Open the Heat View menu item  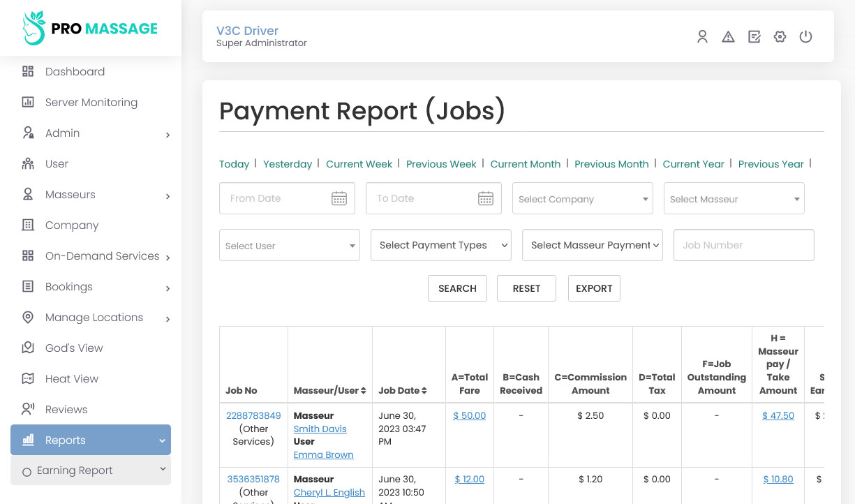pos(91,378)
